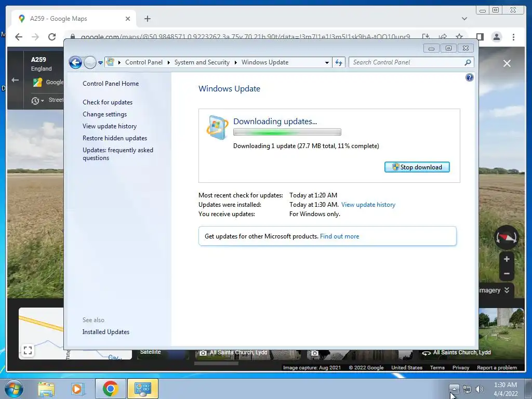Click Chrome back button
Screen dimensions: 532x399
coord(19,37)
